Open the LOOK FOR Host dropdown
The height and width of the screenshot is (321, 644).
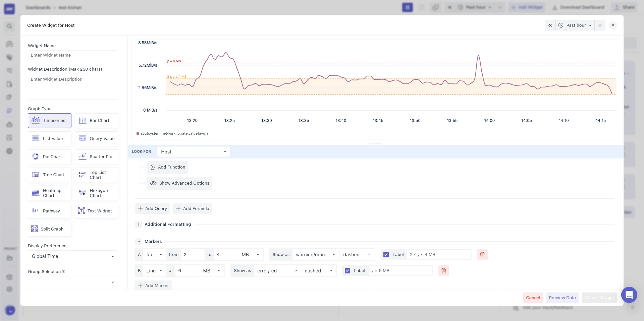coord(194,152)
